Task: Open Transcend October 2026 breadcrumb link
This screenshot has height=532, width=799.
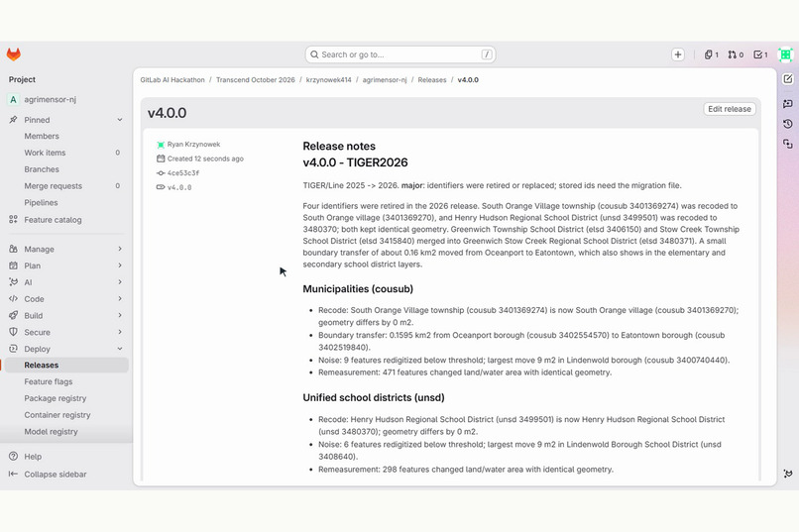Action: (256, 80)
